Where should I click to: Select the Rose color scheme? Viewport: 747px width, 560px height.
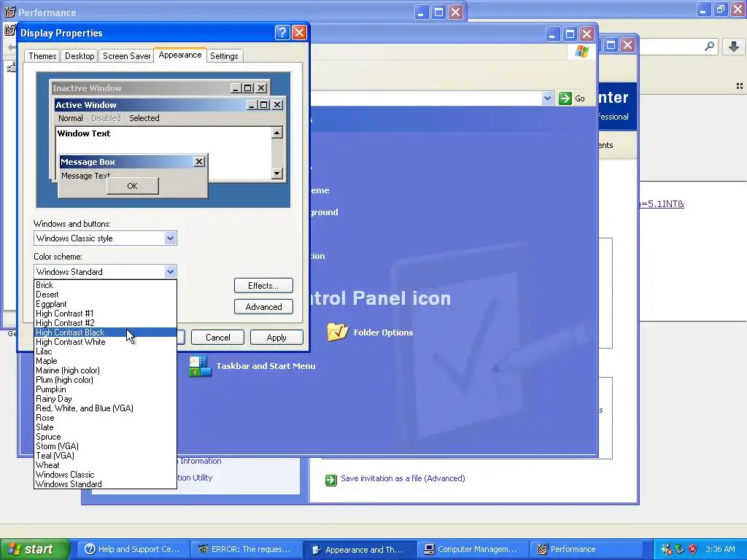[x=105, y=418]
